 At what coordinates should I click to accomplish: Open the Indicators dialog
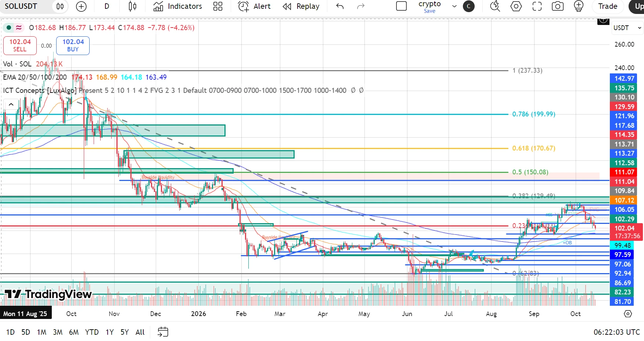click(x=178, y=6)
